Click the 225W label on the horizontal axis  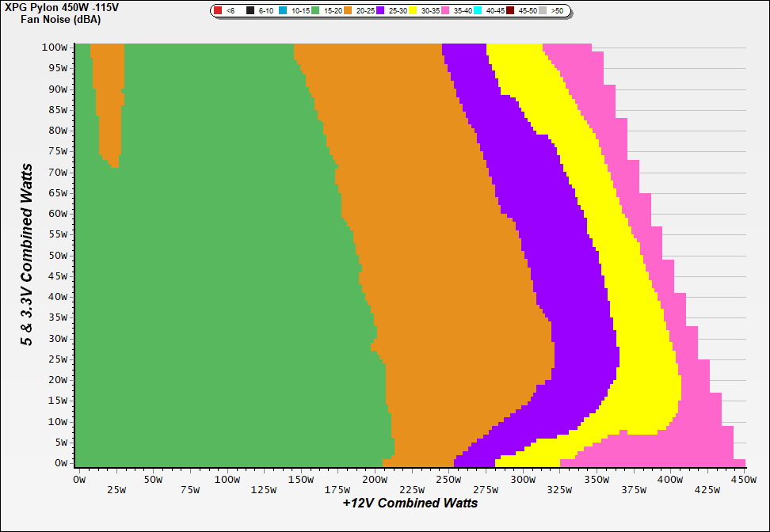(411, 490)
